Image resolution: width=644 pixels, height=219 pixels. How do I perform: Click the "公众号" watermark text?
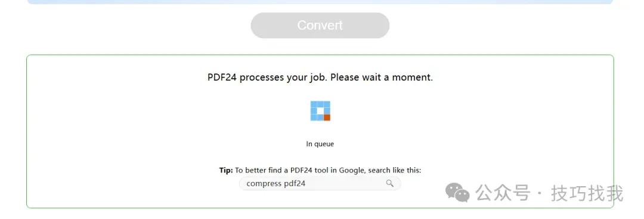(503, 193)
